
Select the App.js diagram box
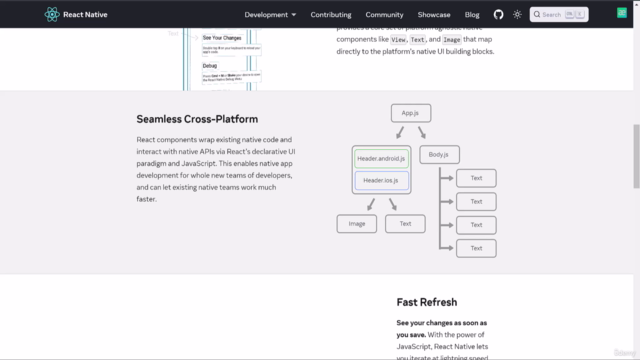point(411,113)
